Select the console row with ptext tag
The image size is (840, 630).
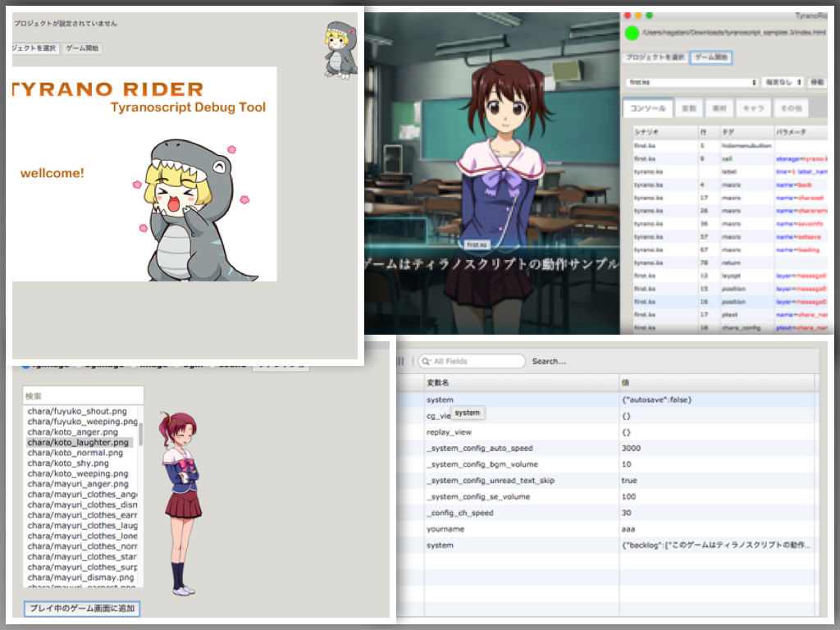pos(729,314)
